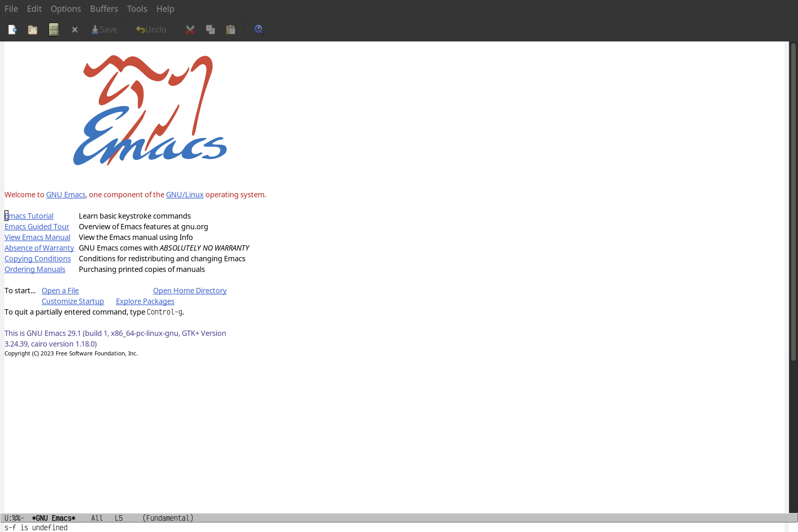
Task: Click the New File icon in toolbar
Action: [12, 29]
